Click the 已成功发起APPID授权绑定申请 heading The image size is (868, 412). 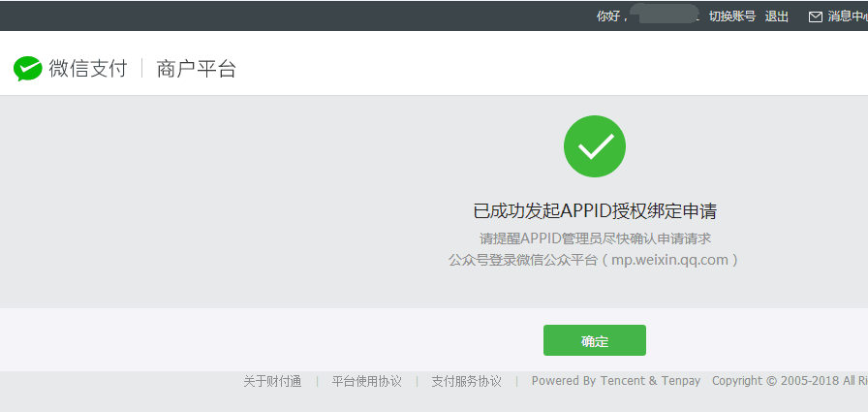(x=594, y=210)
